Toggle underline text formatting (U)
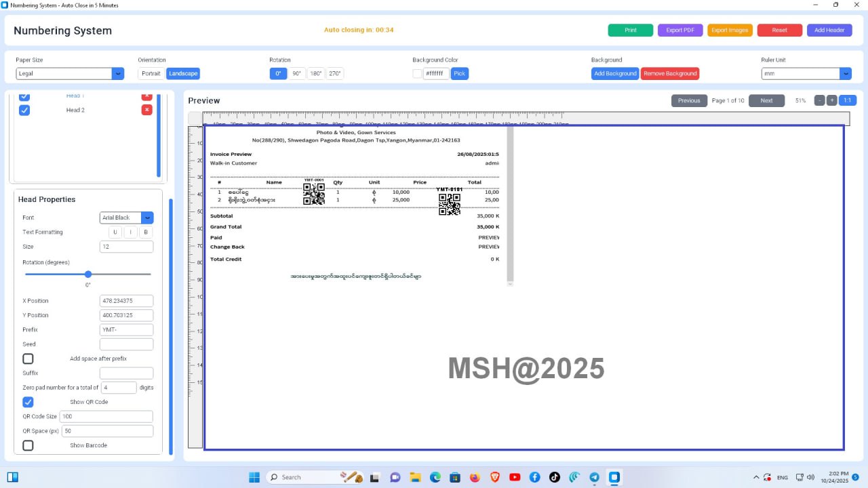This screenshot has width=868, height=488. coord(115,232)
